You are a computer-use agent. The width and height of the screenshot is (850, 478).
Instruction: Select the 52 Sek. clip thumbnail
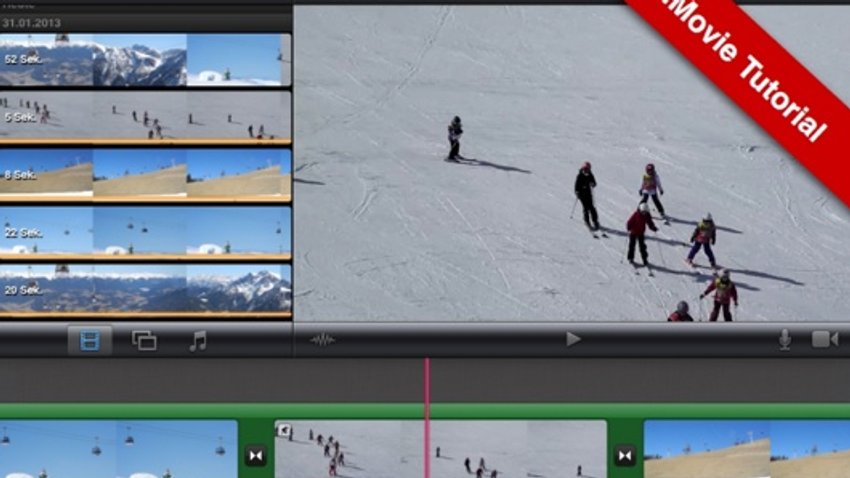coord(145,60)
